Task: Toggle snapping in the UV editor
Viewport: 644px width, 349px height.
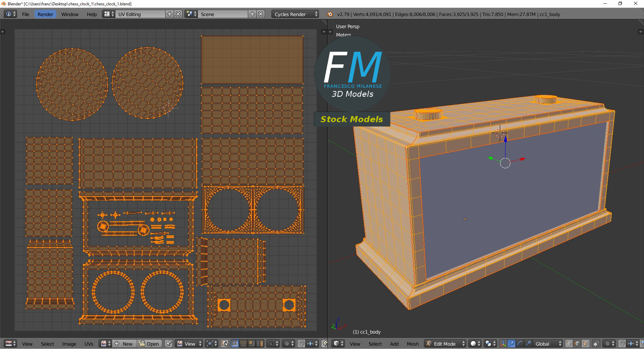Action: coord(301,344)
